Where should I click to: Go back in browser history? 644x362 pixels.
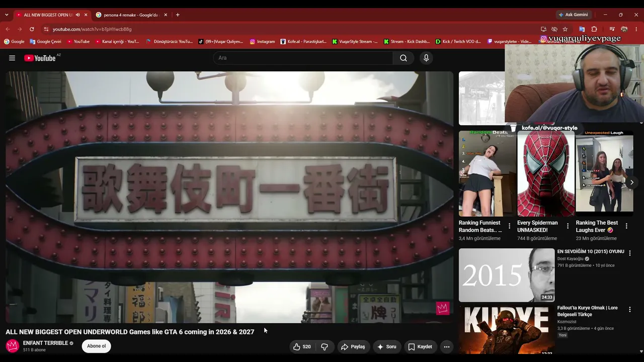pos(8,29)
